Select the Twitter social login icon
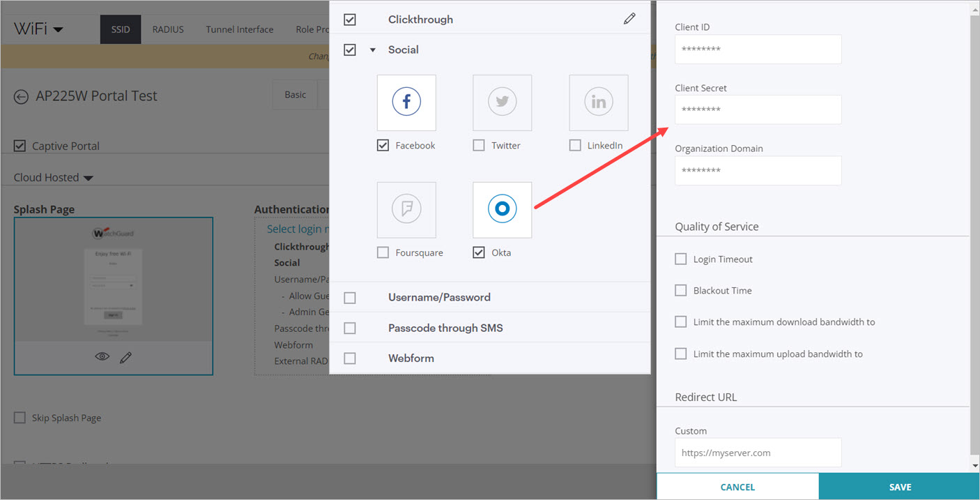980x500 pixels. click(x=502, y=103)
